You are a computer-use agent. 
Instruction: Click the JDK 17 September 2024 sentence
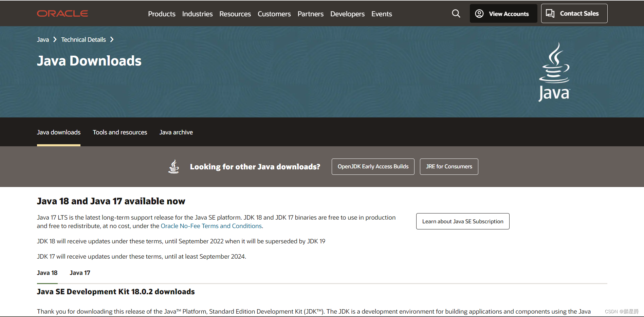(x=142, y=257)
